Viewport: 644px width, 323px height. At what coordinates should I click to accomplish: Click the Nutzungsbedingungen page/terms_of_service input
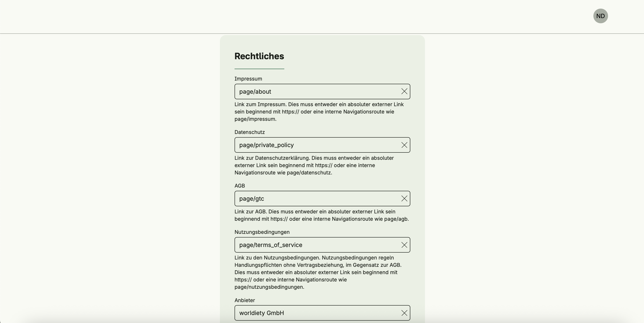click(317, 245)
